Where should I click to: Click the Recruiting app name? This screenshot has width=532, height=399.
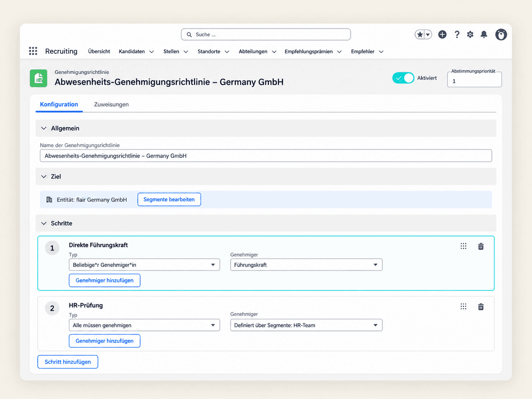click(61, 51)
